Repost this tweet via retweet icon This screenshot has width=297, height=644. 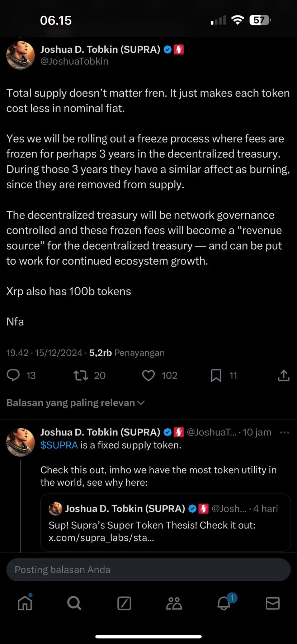[81, 375]
